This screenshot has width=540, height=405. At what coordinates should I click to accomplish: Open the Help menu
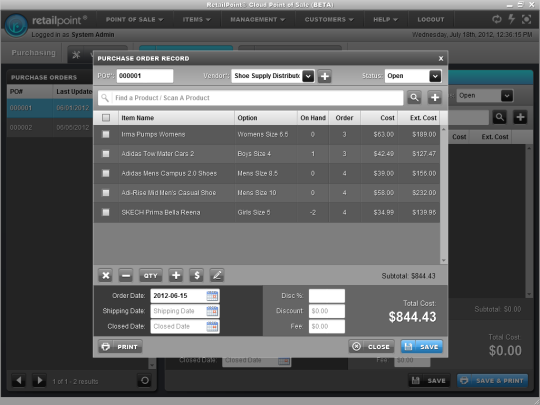(x=385, y=20)
